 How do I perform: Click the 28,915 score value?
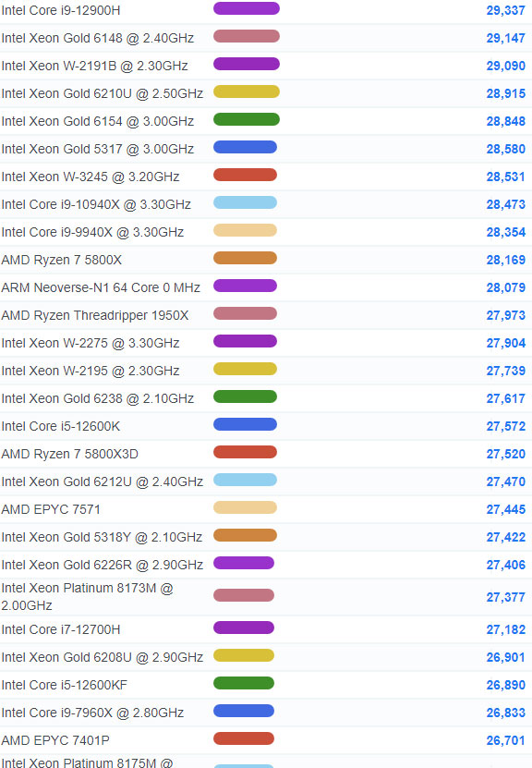pyautogui.click(x=505, y=93)
